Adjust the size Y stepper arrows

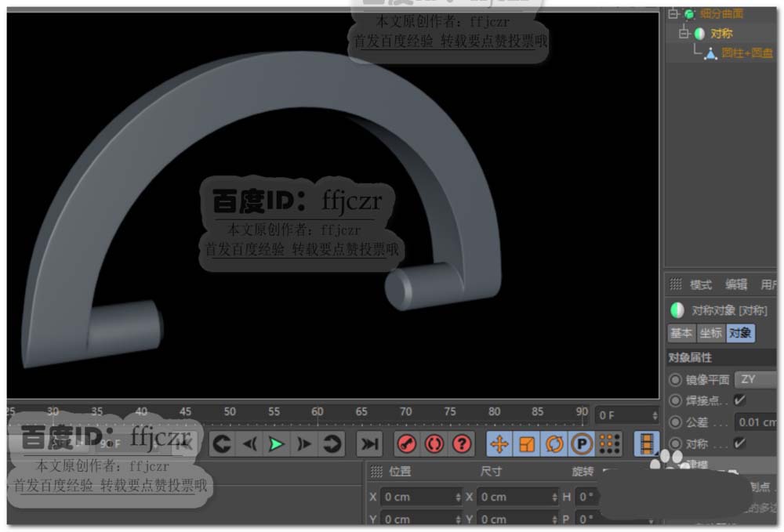tap(554, 519)
